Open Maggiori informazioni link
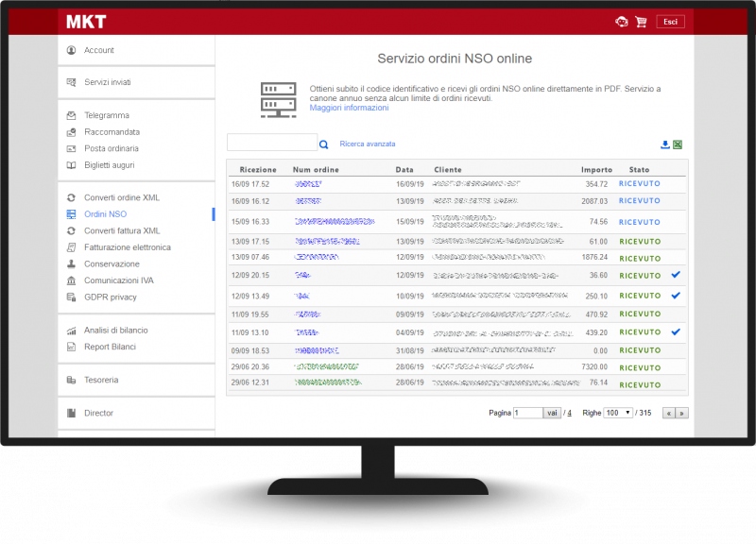The height and width of the screenshot is (544, 756). pyautogui.click(x=349, y=108)
